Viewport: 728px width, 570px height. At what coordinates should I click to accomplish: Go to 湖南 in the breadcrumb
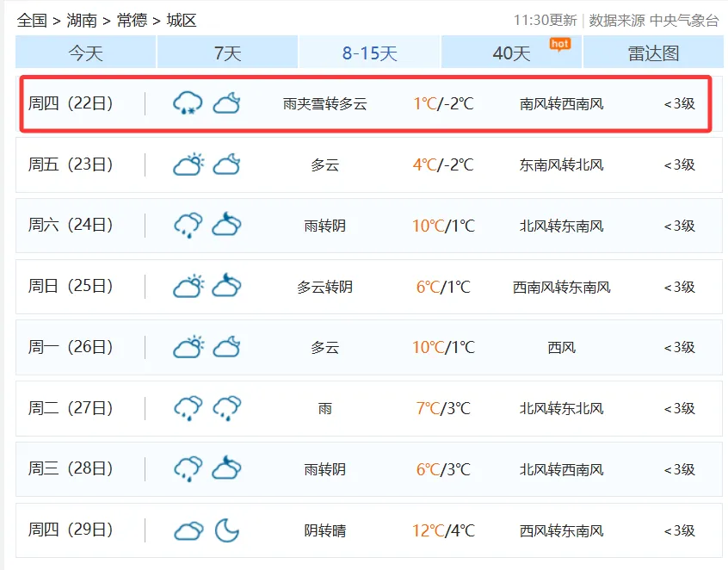pos(82,21)
